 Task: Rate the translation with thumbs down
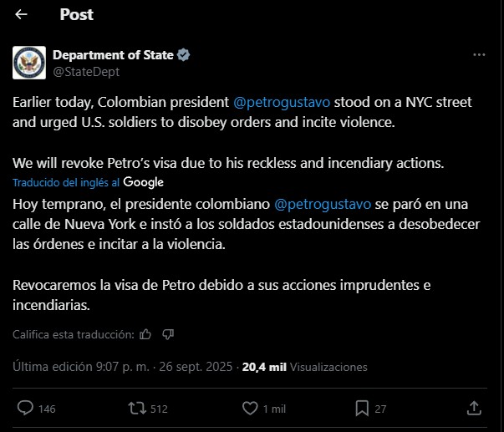(167, 334)
